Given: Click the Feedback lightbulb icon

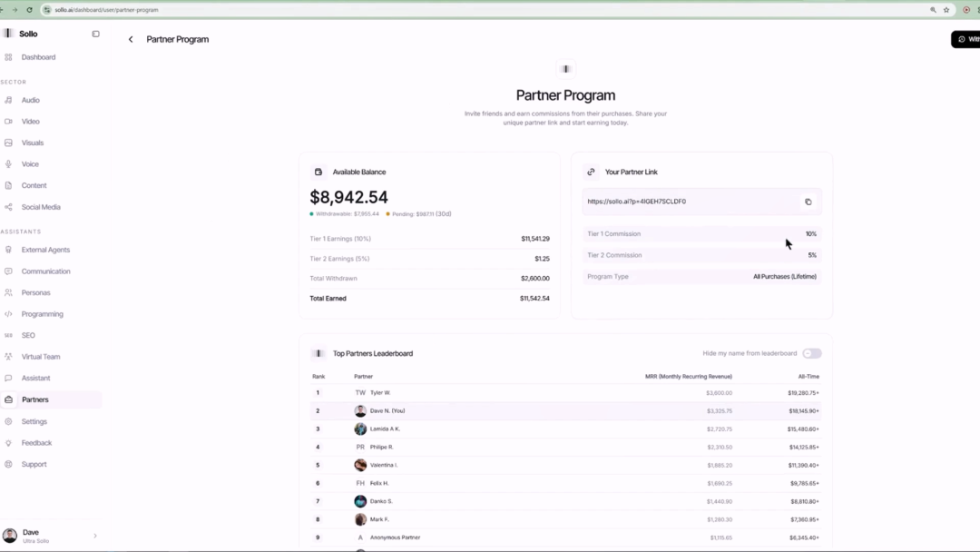Looking at the screenshot, I should tap(9, 443).
